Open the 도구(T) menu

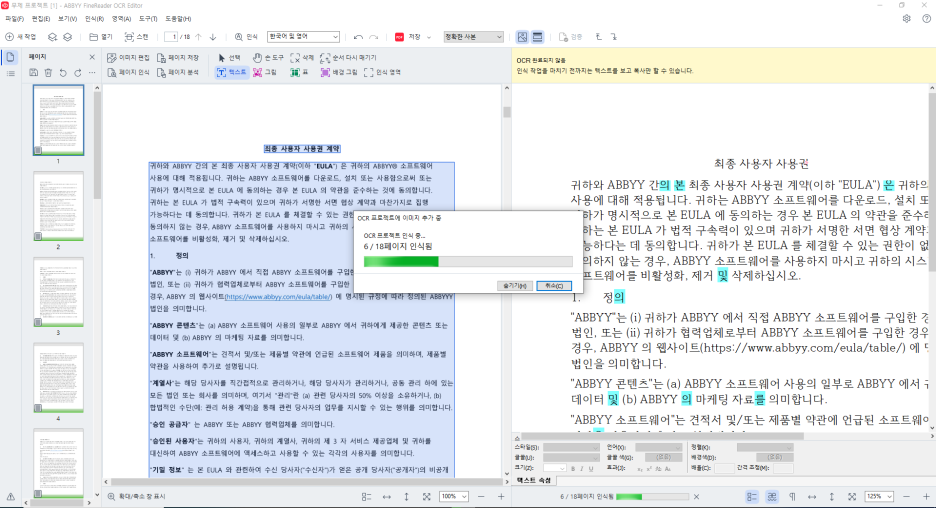(x=148, y=19)
